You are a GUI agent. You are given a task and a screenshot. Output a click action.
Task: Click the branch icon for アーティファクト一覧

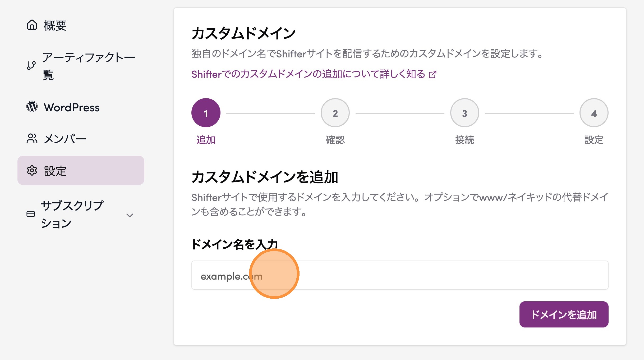31,65
